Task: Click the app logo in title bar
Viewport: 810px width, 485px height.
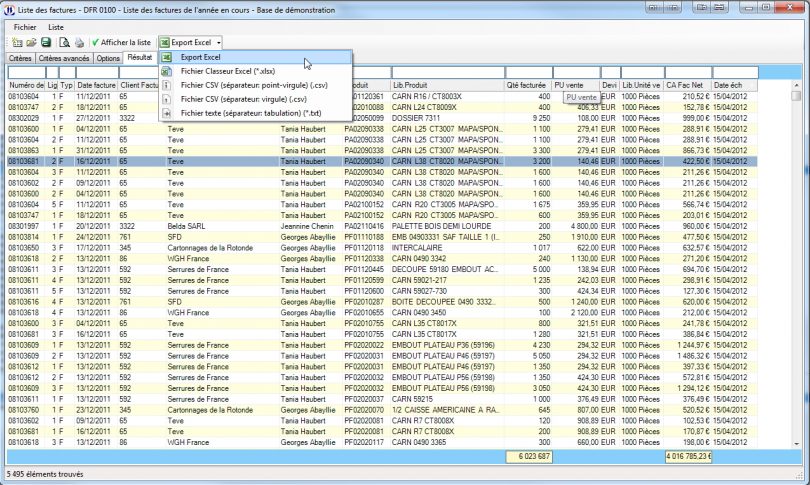Action: 9,10
